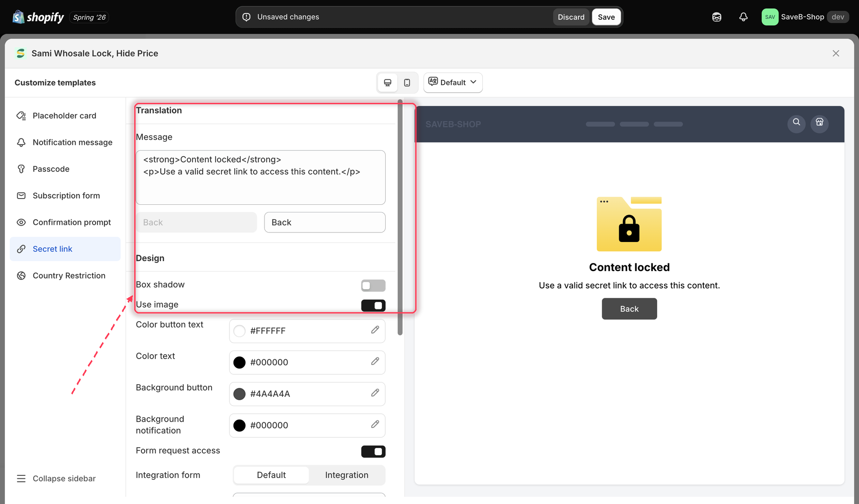Click the Back button in preview
Image resolution: width=859 pixels, height=504 pixels.
629,309
